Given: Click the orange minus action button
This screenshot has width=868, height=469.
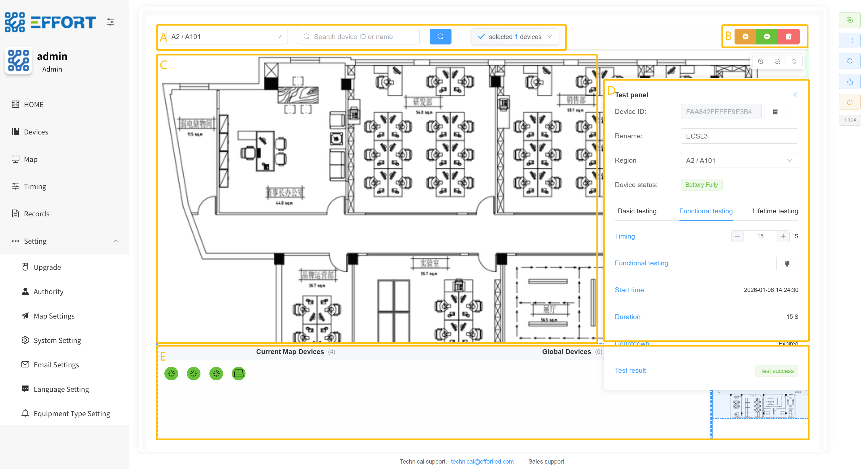Looking at the screenshot, I should 745,37.
